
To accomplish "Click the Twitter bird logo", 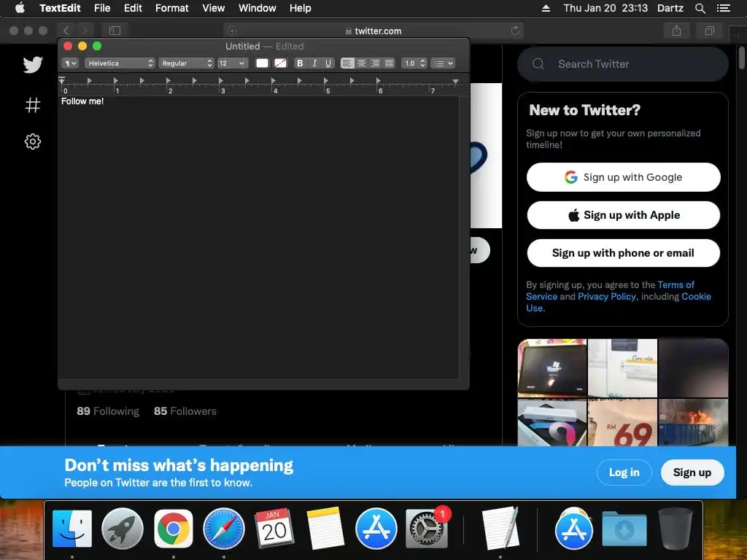I will [x=33, y=65].
